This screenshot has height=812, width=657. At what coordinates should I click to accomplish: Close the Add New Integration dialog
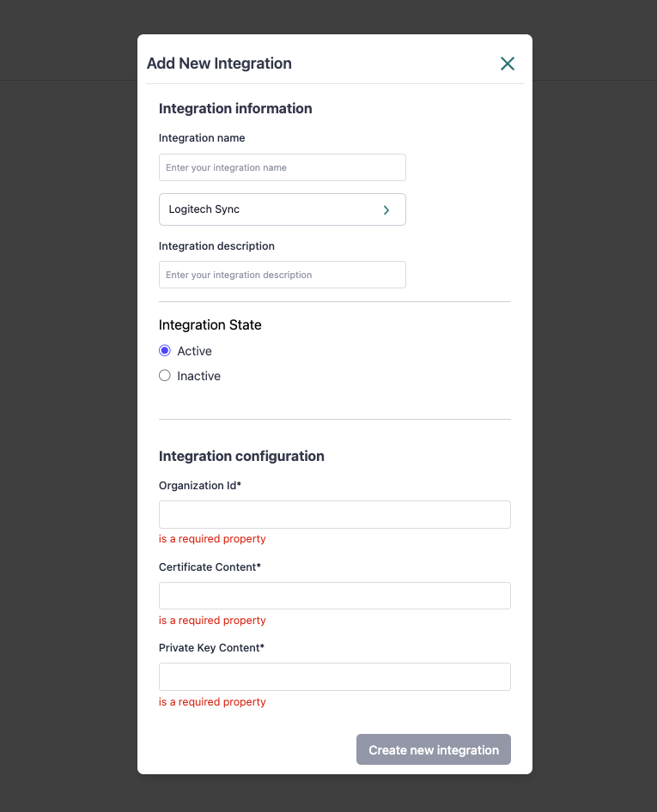[x=508, y=64]
